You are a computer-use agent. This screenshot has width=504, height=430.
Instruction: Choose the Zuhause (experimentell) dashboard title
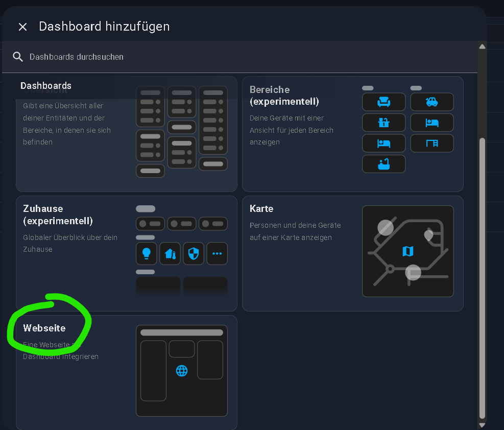pos(58,215)
